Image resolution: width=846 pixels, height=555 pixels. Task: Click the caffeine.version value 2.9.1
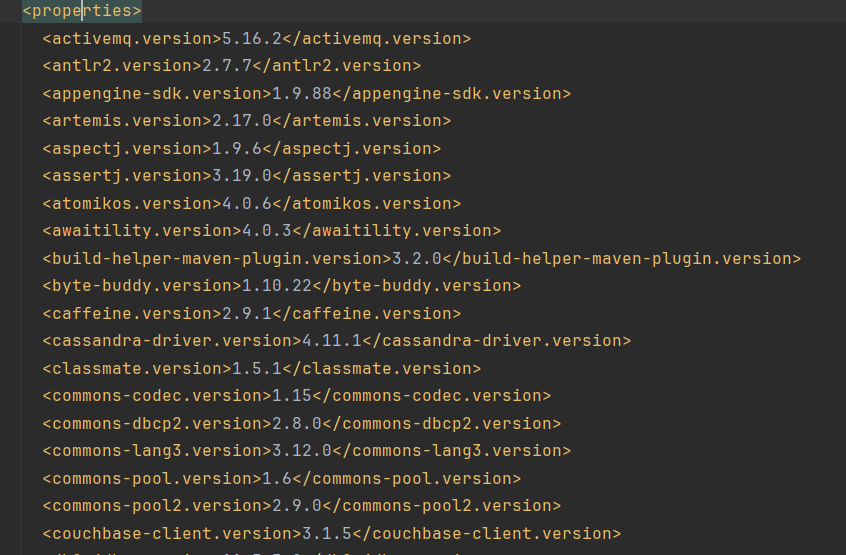click(x=247, y=314)
